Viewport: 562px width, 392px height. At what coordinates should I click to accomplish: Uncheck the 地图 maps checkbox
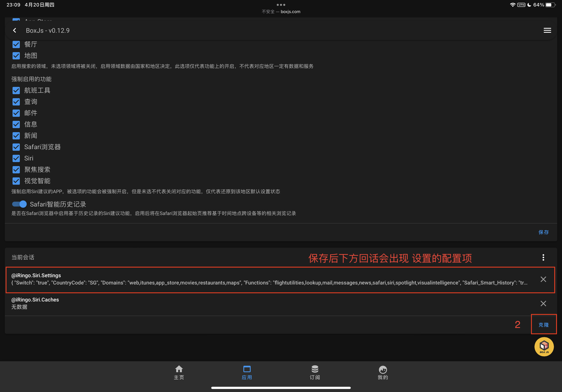[x=16, y=56]
